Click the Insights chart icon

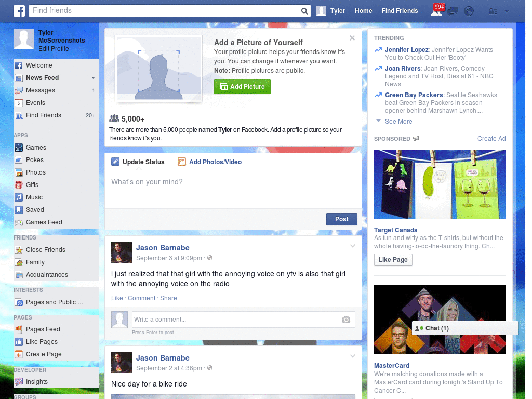[19, 382]
